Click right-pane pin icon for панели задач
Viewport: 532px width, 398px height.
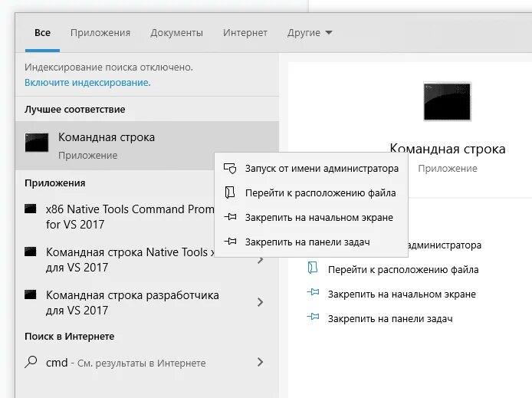click(x=313, y=317)
